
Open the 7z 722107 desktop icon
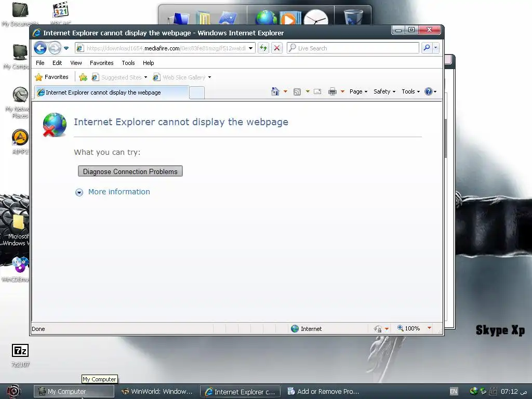(20, 355)
